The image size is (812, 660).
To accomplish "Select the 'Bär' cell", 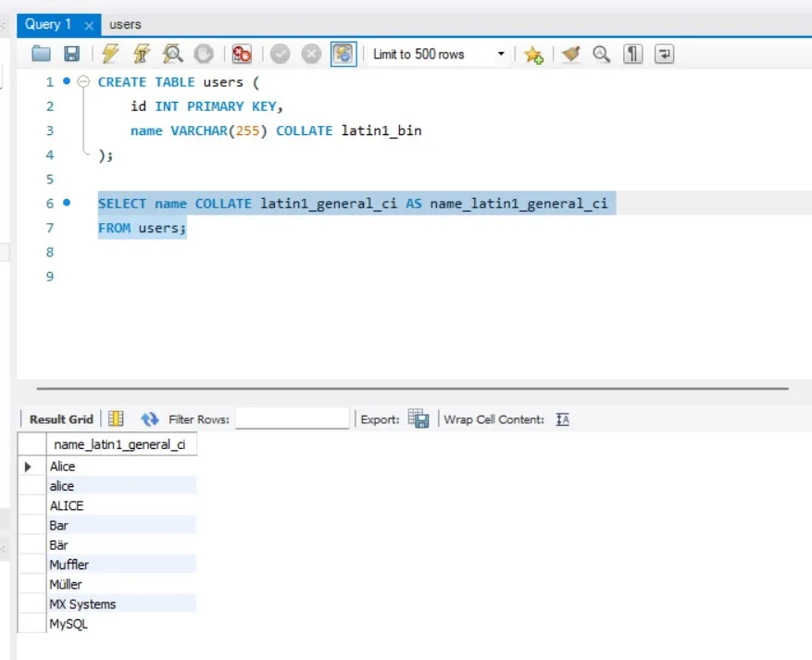I will coord(121,544).
